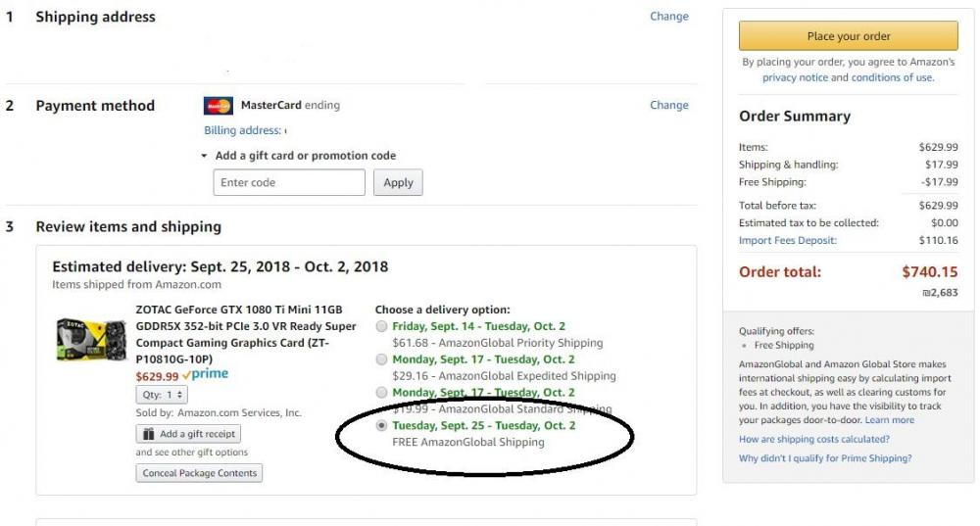Viewport: 980px width, 526px height.
Task: Open the privacy notice link
Action: point(795,77)
